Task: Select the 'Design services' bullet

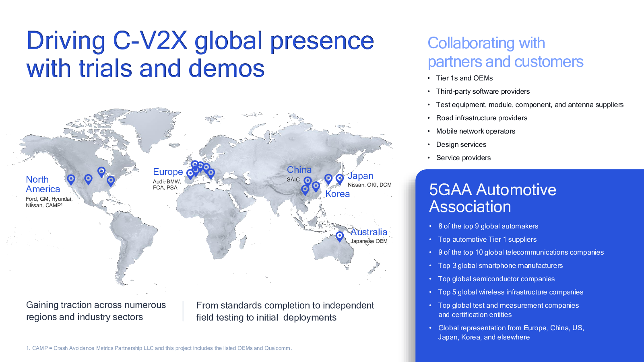Action: pyautogui.click(x=461, y=144)
